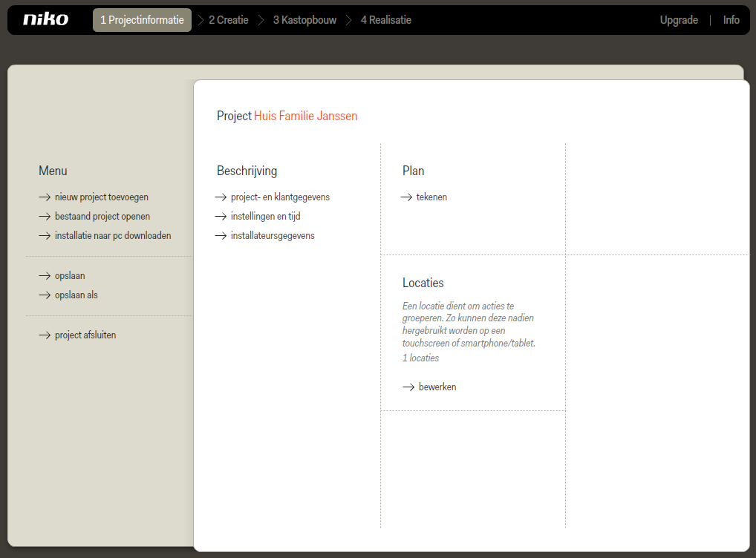756x558 pixels.
Task: Click arrow icon beside installateursgegevens
Action: point(221,236)
